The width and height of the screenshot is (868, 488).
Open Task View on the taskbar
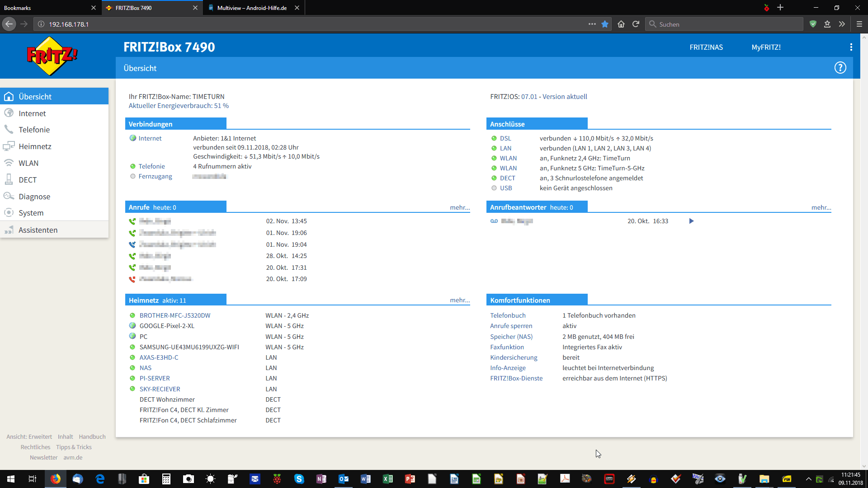[33, 479]
